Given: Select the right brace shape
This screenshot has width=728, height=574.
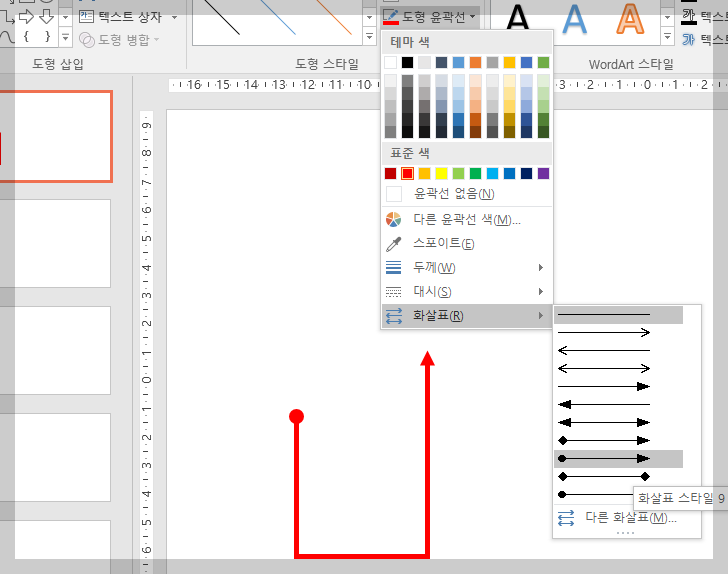Looking at the screenshot, I should coord(47,36).
